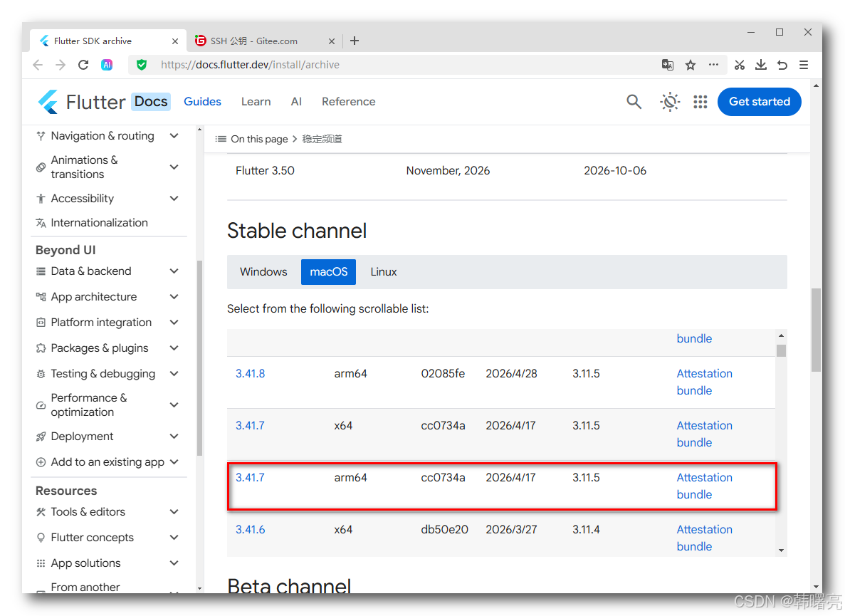Click the undo restore tab icon
This screenshot has width=845, height=616.
point(782,65)
